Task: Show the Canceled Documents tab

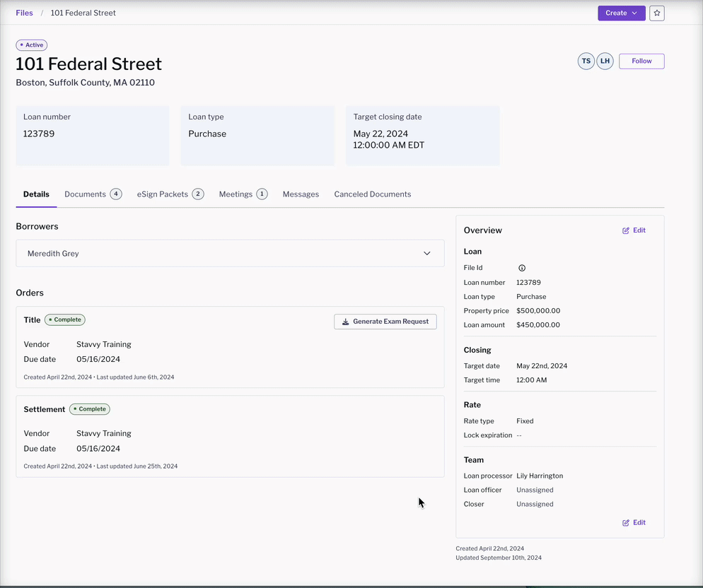Action: [373, 194]
